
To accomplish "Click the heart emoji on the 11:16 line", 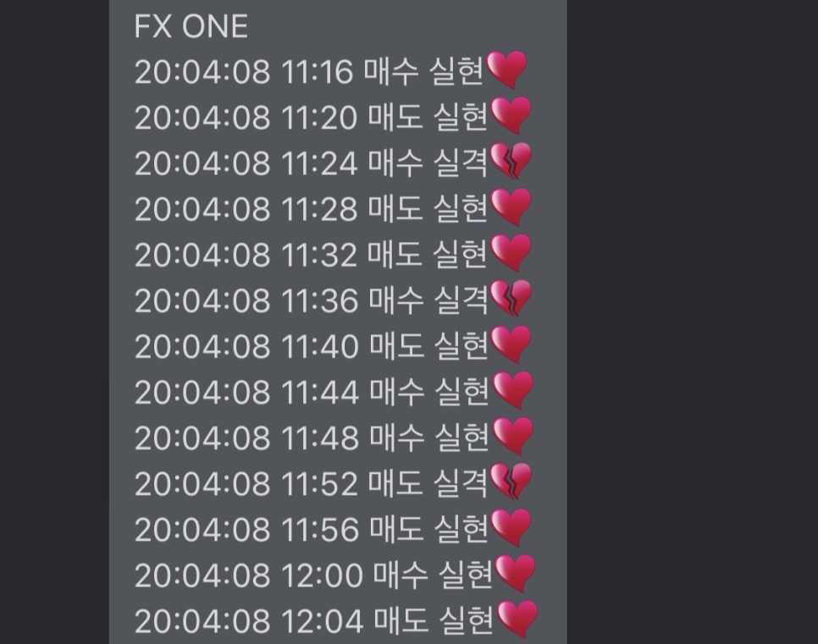I will point(506,70).
